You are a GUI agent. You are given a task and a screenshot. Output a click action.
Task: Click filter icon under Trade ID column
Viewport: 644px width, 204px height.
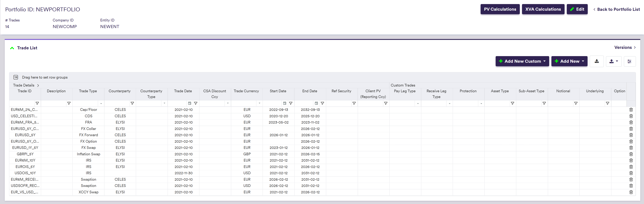[x=37, y=103]
